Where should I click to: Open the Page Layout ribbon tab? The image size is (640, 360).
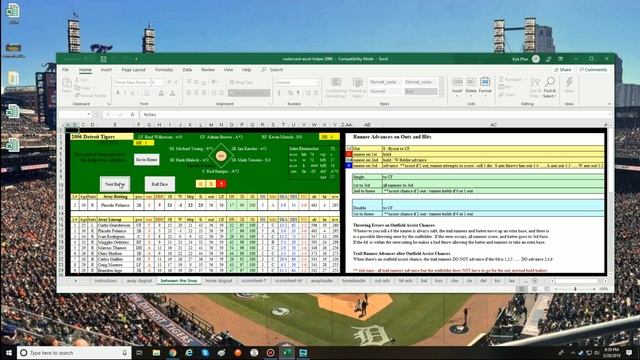coord(133,70)
